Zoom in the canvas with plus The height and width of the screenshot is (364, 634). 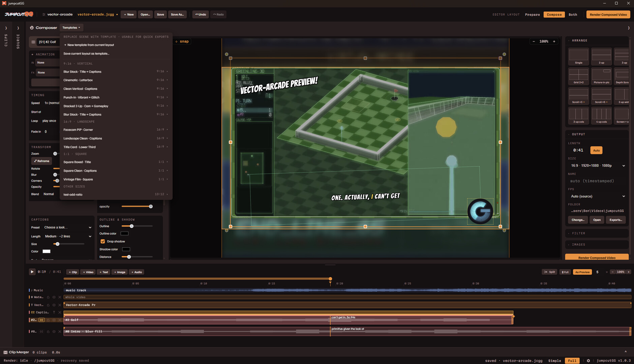point(554,41)
